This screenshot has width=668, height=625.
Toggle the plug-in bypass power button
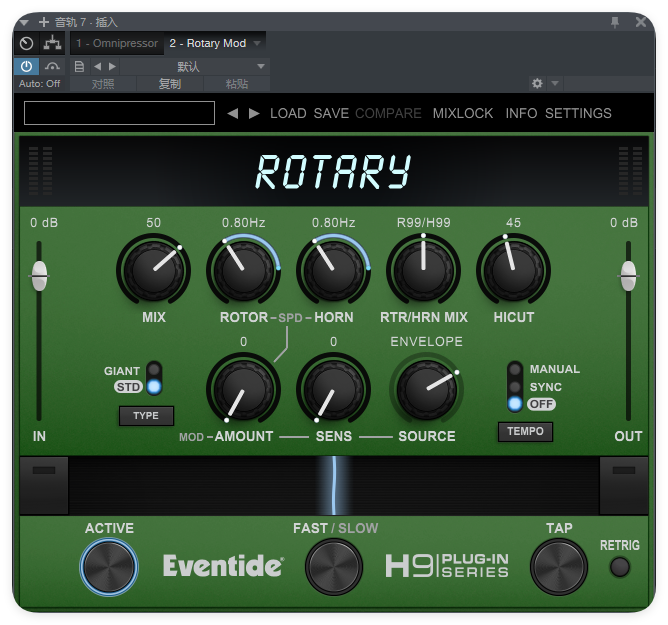(x=26, y=66)
